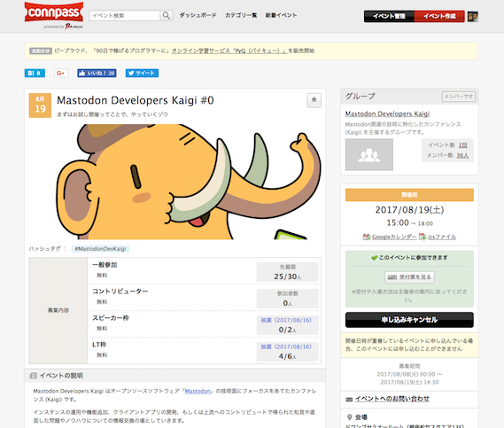Screen dimensions: 504x428
Task: Click the 一般参加 ticket row
Action: click(x=205, y=271)
